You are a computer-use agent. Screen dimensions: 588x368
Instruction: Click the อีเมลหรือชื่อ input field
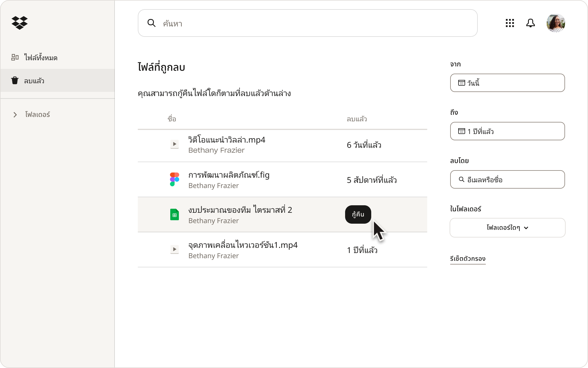click(507, 179)
